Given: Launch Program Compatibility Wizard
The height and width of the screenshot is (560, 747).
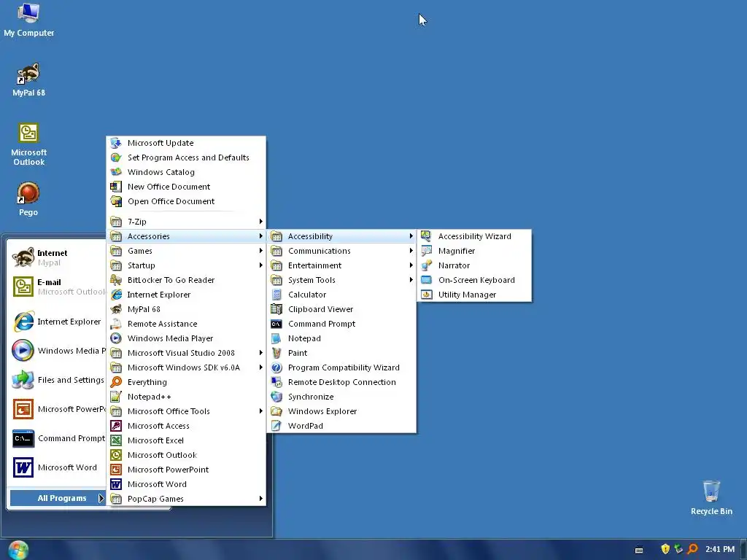Looking at the screenshot, I should 341,367.
